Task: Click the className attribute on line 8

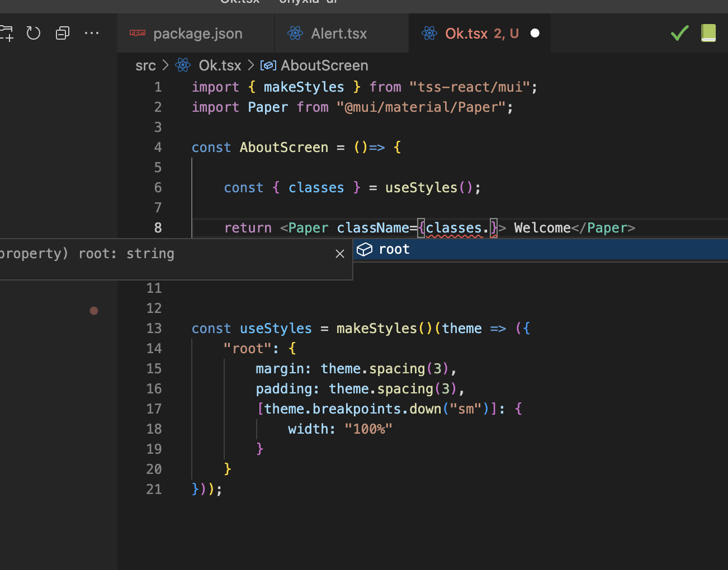Action: click(x=373, y=228)
